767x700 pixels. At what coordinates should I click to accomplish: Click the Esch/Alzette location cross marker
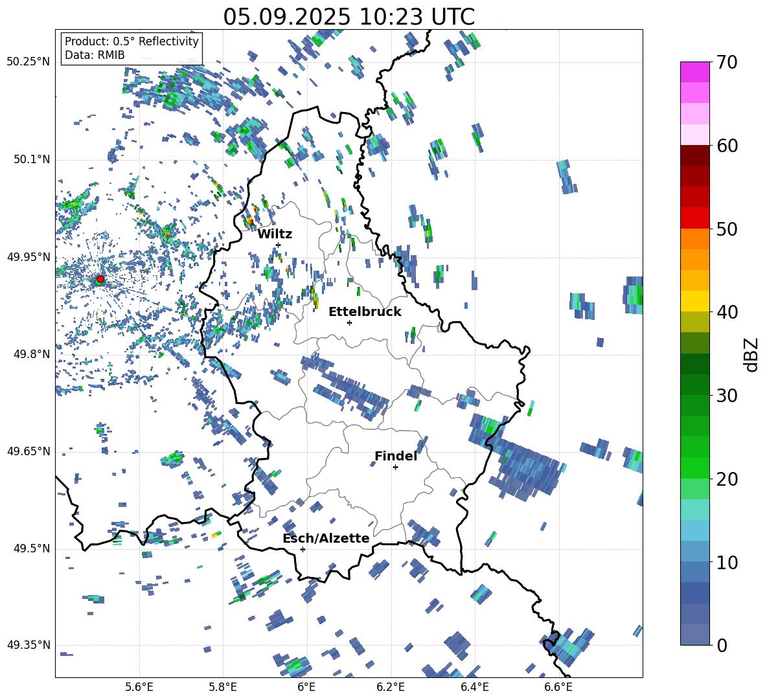point(303,549)
